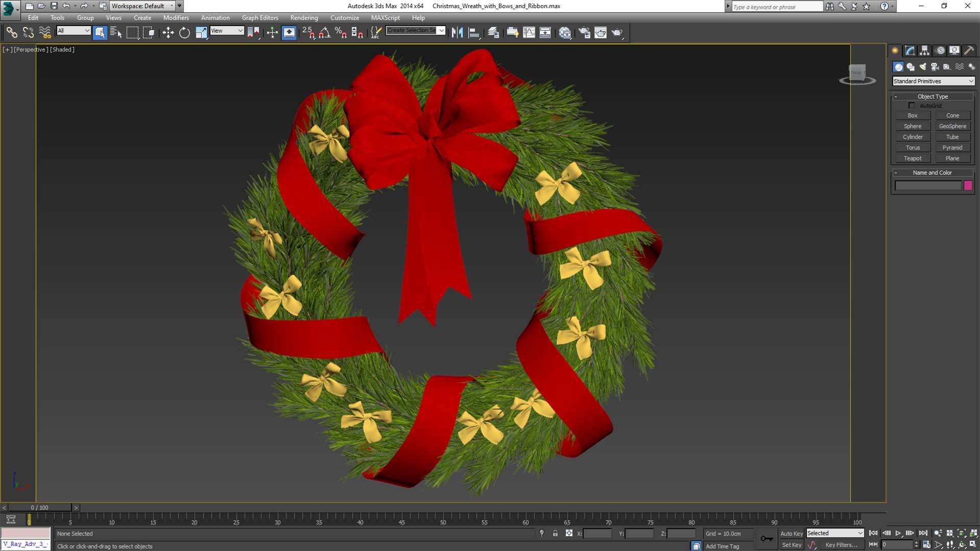
Task: Click the object name input field
Action: coord(928,186)
